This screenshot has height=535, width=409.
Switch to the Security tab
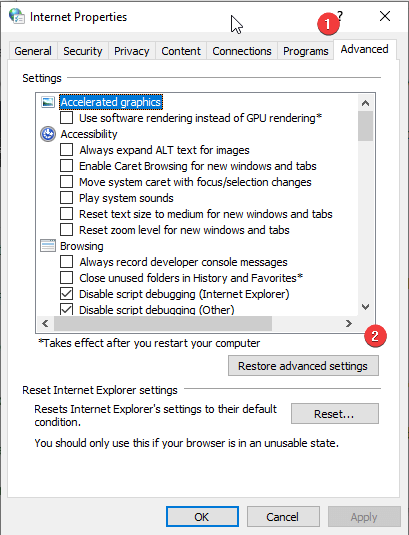click(x=83, y=51)
